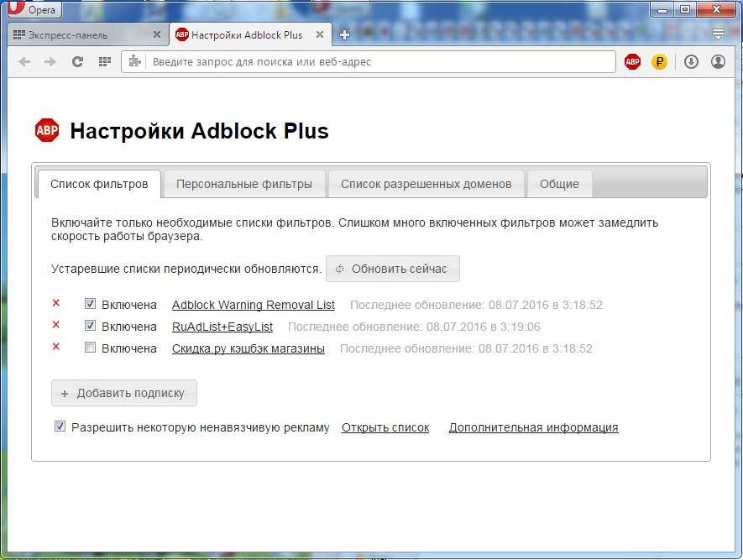This screenshot has width=743, height=560.
Task: Toggle Разрешить некоторую ненавязчивую рекламу checkbox
Action: 60,427
